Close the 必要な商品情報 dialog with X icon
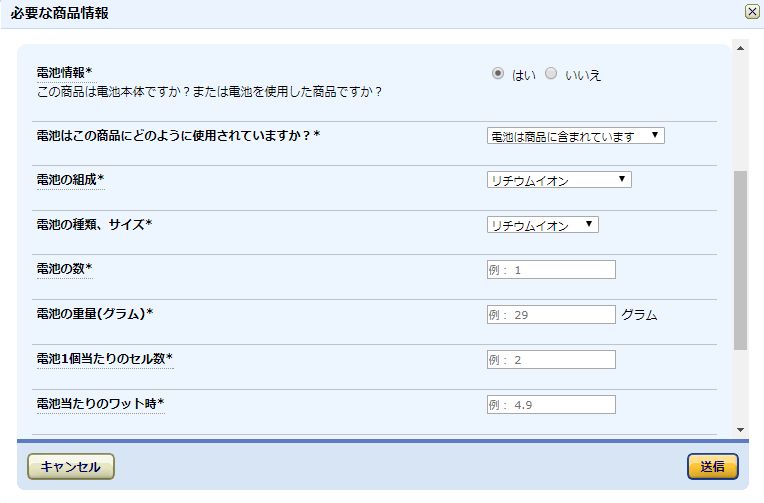Image resolution: width=764 pixels, height=503 pixels. [752, 12]
